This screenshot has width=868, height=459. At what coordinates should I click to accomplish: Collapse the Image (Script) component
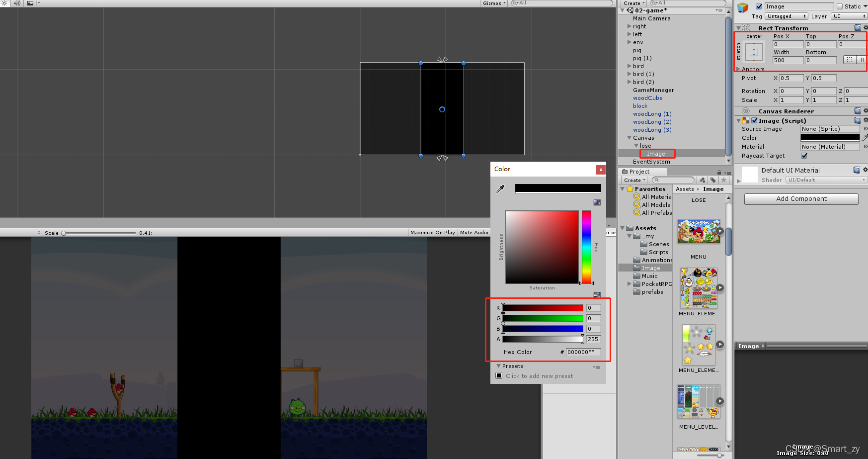[x=738, y=120]
